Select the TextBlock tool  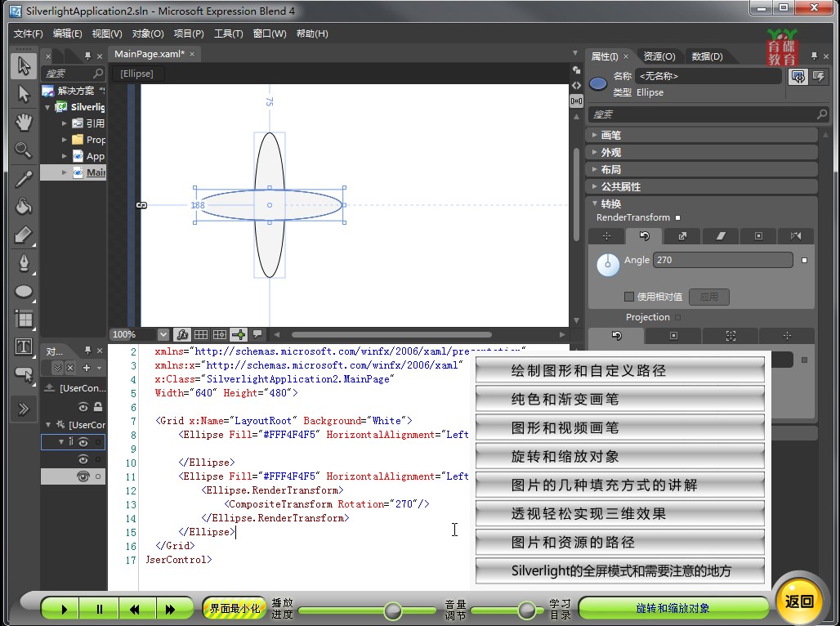click(24, 347)
